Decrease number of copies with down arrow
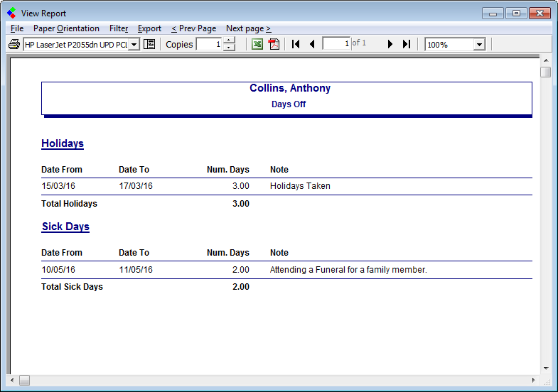558x392 pixels. (229, 48)
